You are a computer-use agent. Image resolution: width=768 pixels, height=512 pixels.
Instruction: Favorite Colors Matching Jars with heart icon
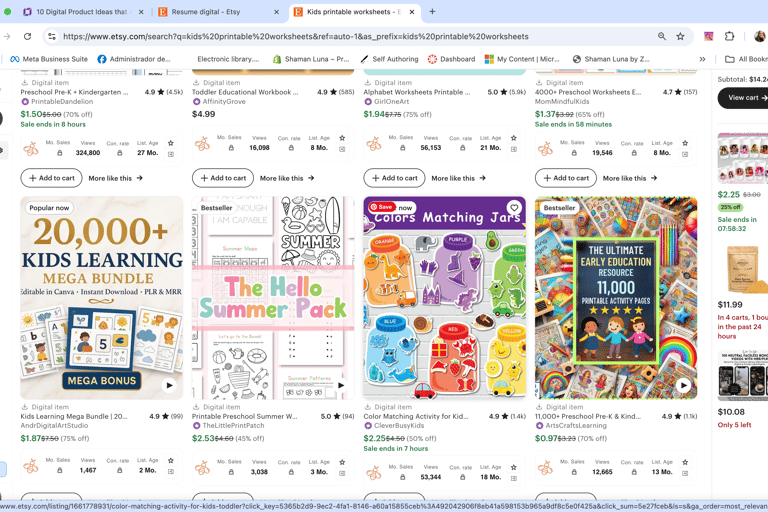514,207
